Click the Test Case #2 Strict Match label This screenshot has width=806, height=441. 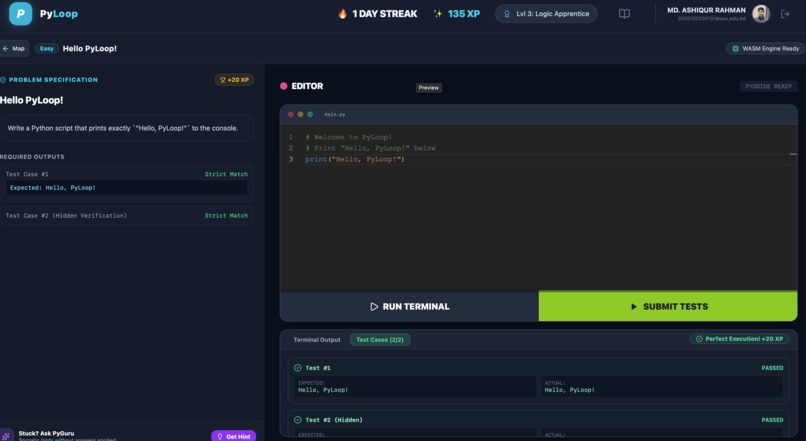226,215
